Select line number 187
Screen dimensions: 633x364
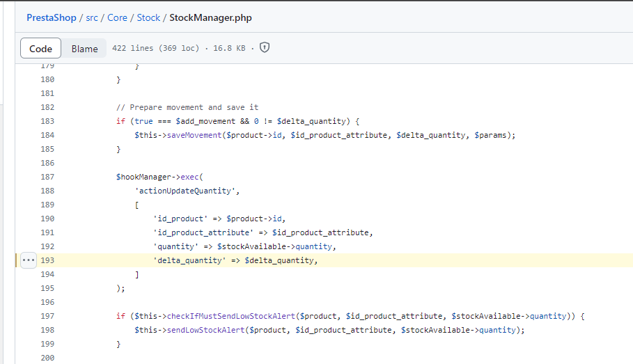(47, 177)
